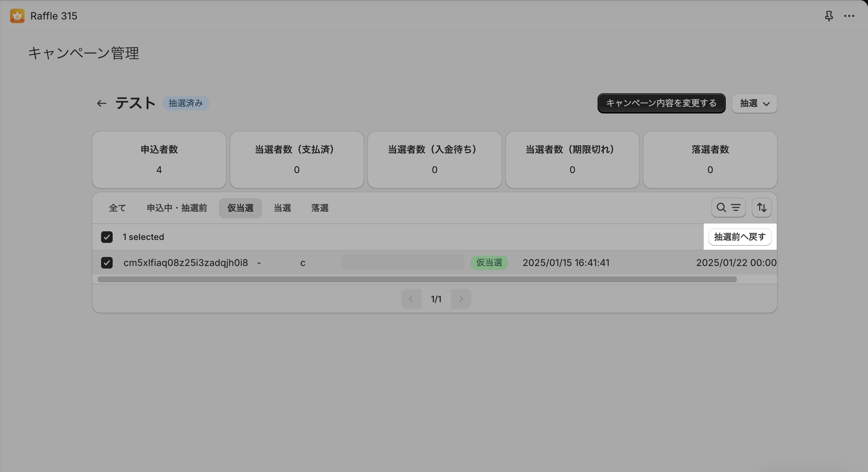The height and width of the screenshot is (472, 868).
Task: Click the 仮当選 tab
Action: pyautogui.click(x=240, y=208)
